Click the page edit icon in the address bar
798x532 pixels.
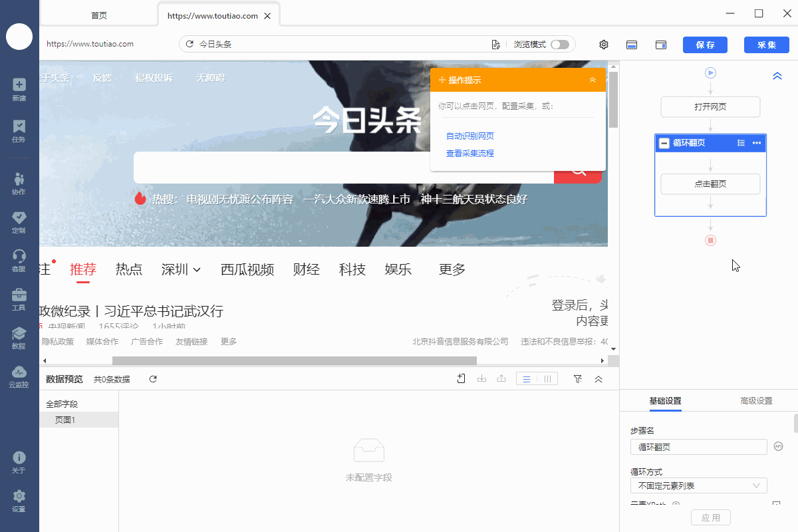(x=495, y=45)
